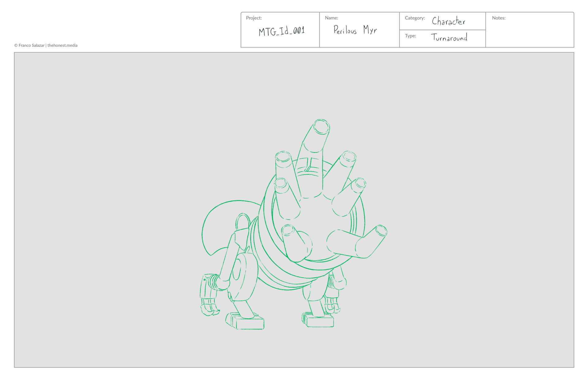Click the handwritten name Perilous Myr
Screen dimensions: 588x381
[355, 30]
